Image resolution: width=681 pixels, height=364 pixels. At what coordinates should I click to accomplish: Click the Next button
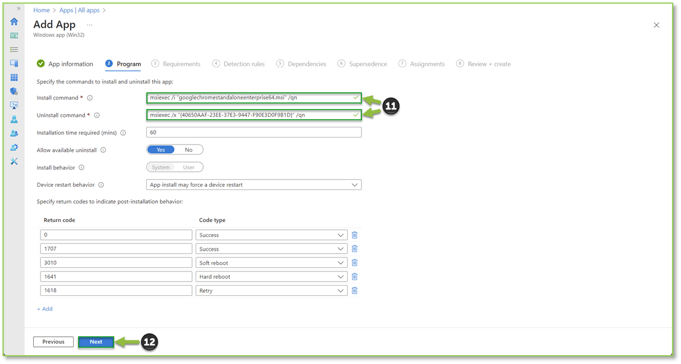coord(96,342)
